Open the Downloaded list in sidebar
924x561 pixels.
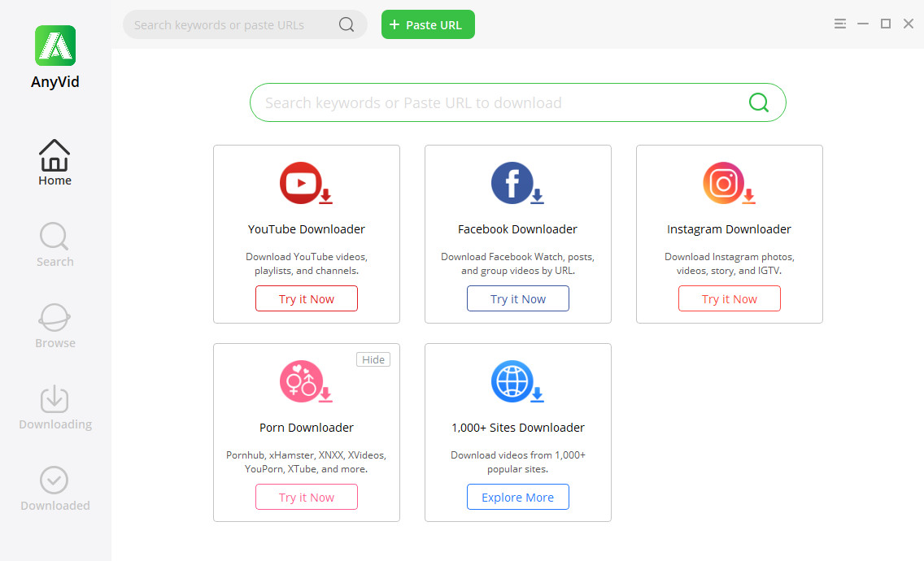[54, 489]
